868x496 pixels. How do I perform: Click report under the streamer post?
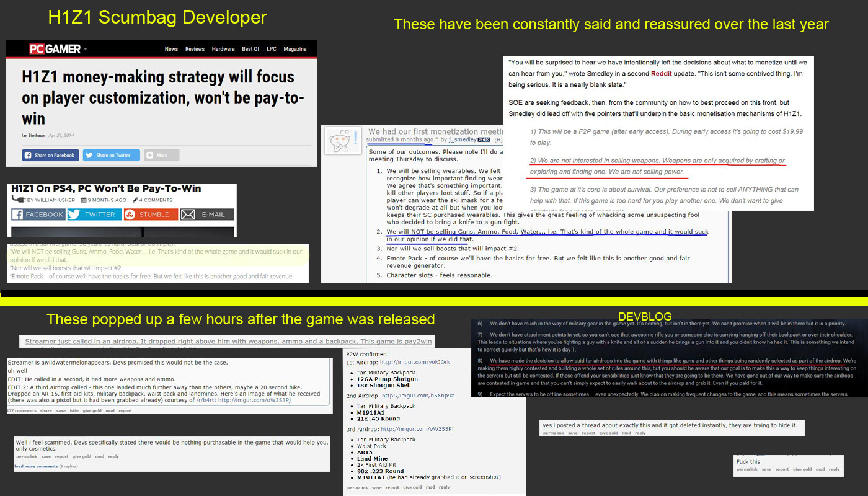point(125,410)
